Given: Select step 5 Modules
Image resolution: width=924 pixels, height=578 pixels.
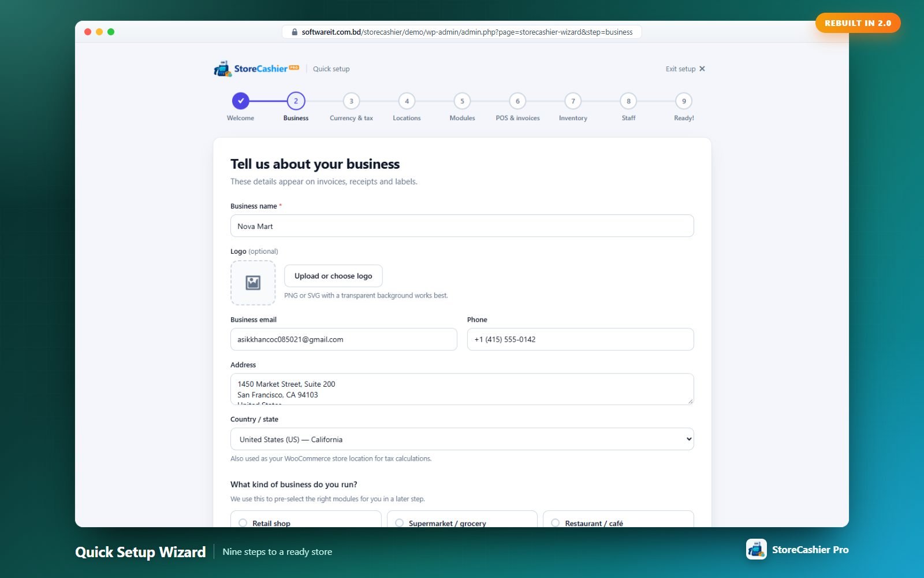Looking at the screenshot, I should (x=462, y=101).
